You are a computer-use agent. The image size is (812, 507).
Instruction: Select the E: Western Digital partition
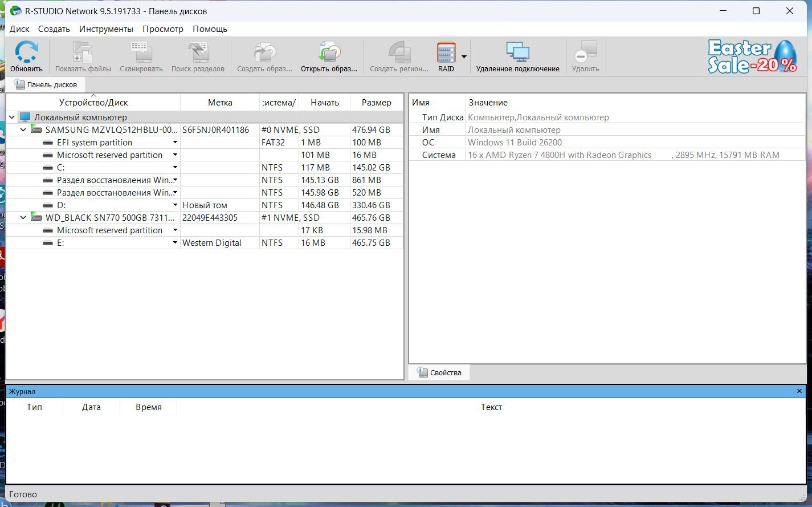60,243
